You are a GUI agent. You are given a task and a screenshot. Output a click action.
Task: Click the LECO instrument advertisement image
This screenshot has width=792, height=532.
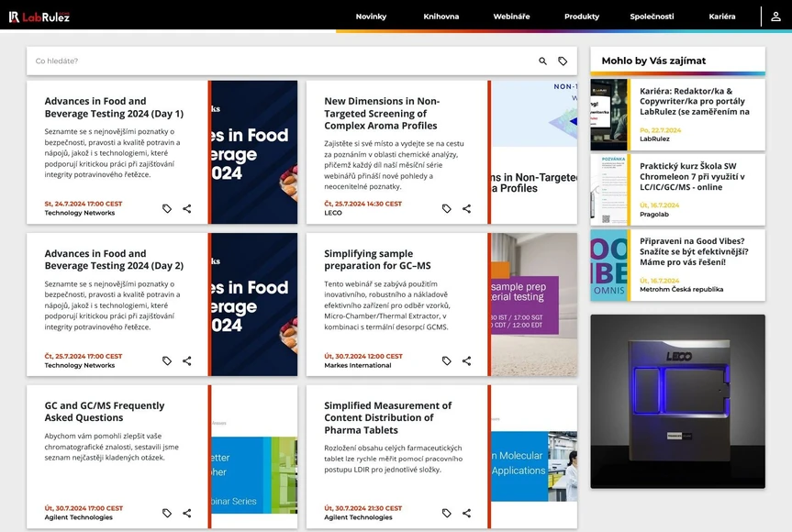point(677,401)
